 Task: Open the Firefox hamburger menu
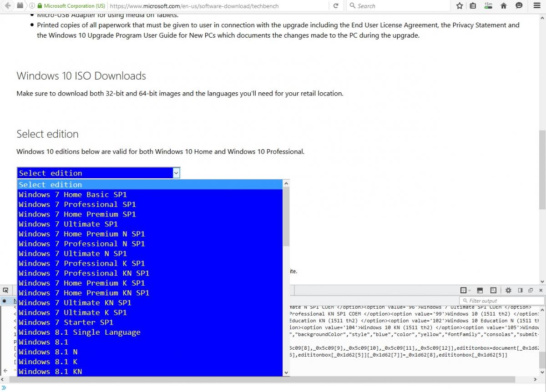537,6
